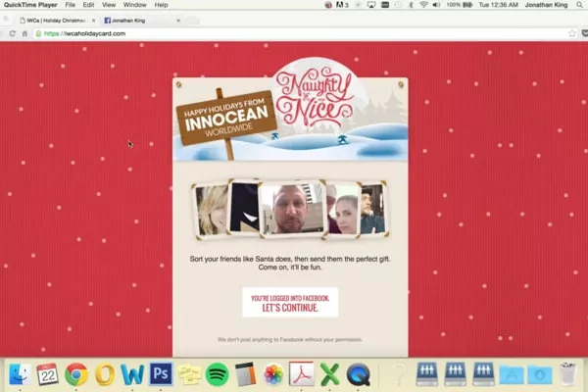This screenshot has width=588, height=392.
Task: Close the IWCa Holiday tab
Action: click(x=93, y=21)
